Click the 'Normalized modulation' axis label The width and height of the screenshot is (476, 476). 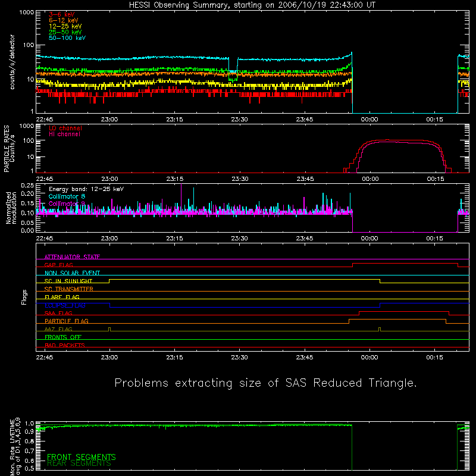pyautogui.click(x=11, y=208)
